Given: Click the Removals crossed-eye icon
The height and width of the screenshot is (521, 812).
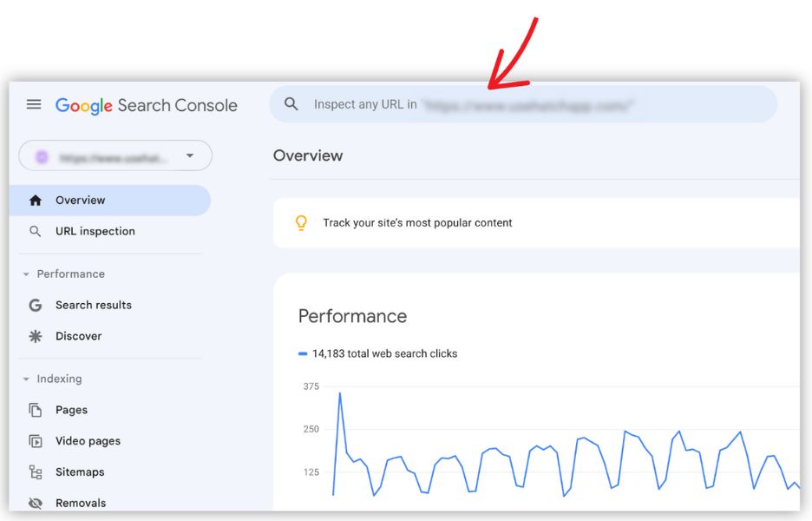Looking at the screenshot, I should [36, 503].
